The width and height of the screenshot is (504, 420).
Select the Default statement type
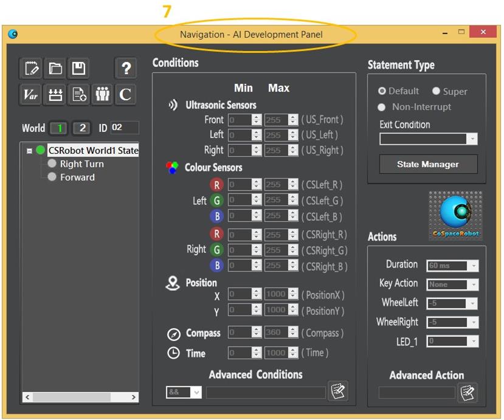[x=382, y=91]
